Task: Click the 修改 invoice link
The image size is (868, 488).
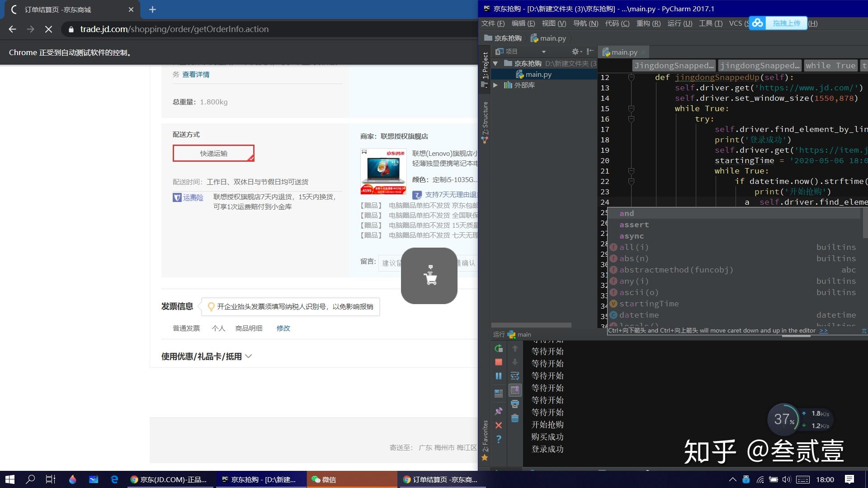Action: coord(283,328)
